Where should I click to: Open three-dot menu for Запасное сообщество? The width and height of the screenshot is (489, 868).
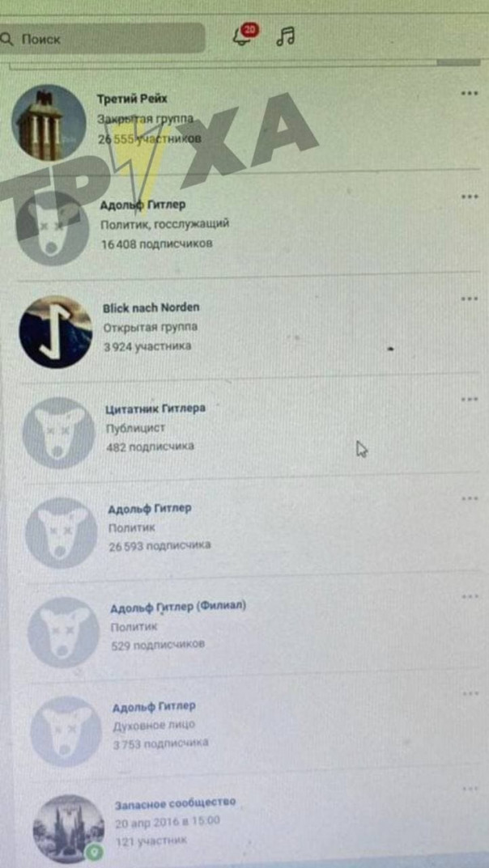tap(470, 789)
